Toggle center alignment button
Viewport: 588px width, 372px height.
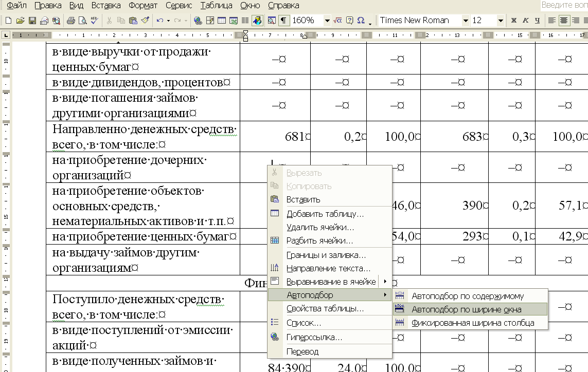click(564, 21)
